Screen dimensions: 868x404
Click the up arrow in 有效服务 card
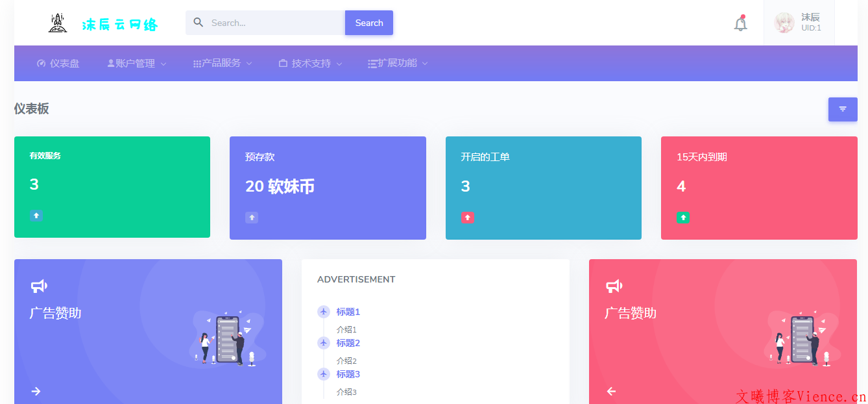point(36,216)
